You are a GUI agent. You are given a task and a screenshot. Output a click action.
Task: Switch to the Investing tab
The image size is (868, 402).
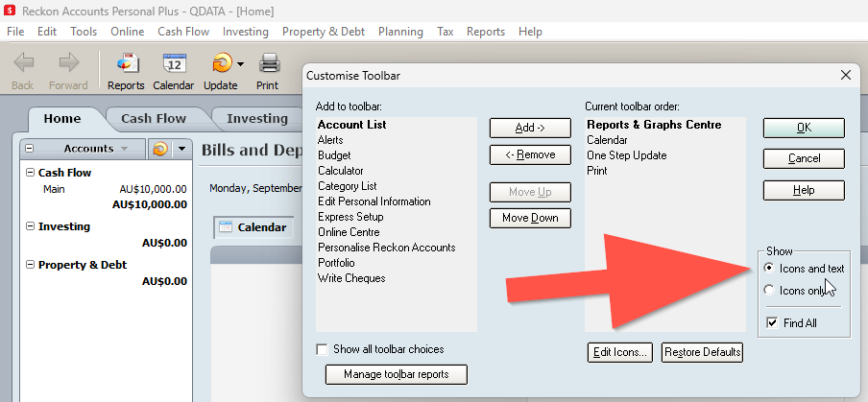257,118
